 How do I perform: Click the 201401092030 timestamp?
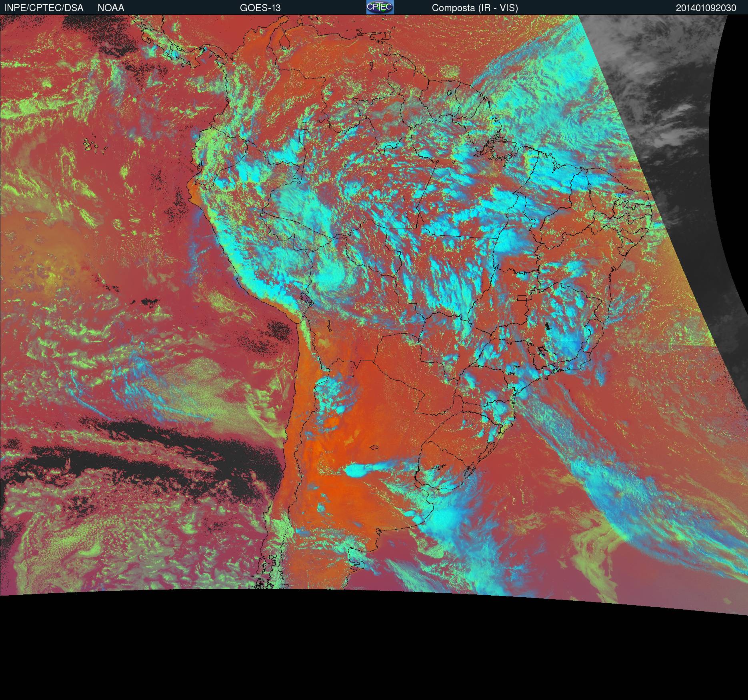(x=706, y=8)
